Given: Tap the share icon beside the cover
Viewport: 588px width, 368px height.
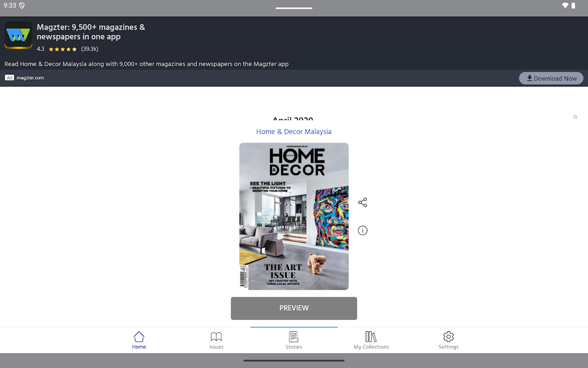Looking at the screenshot, I should [x=362, y=202].
